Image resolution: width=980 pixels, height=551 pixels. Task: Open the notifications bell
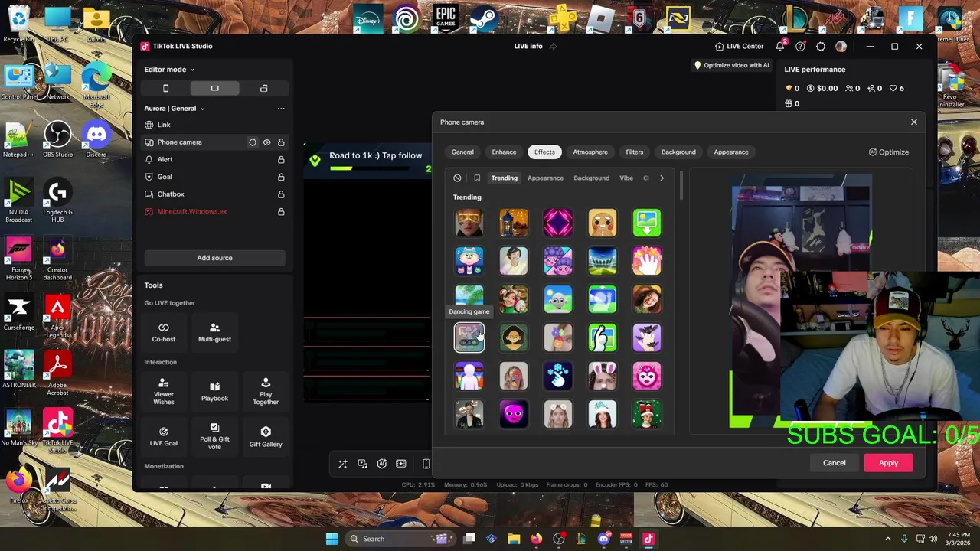[780, 46]
